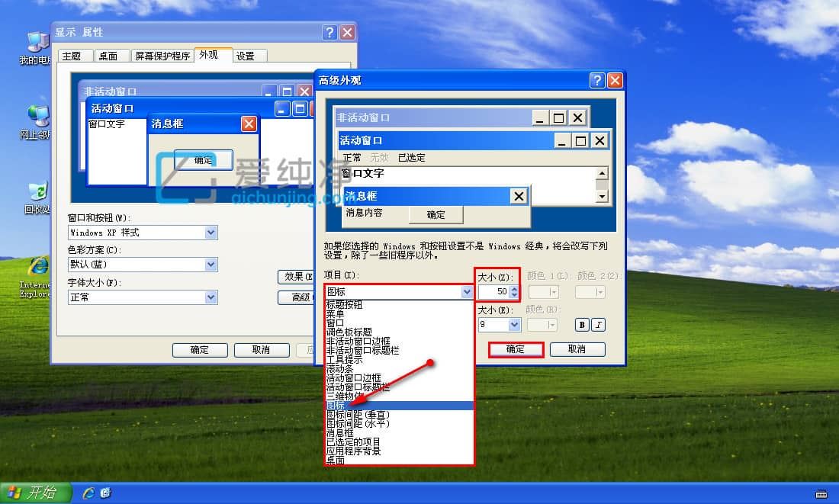Choose 应用程序背景 from the item list
This screenshot has height=504, width=839.
[399, 451]
